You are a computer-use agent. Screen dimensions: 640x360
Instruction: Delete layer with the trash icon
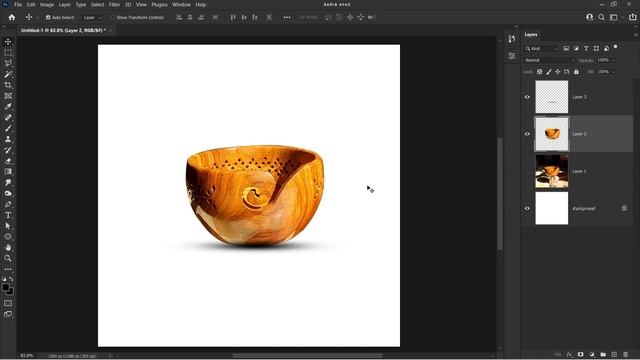pos(625,355)
